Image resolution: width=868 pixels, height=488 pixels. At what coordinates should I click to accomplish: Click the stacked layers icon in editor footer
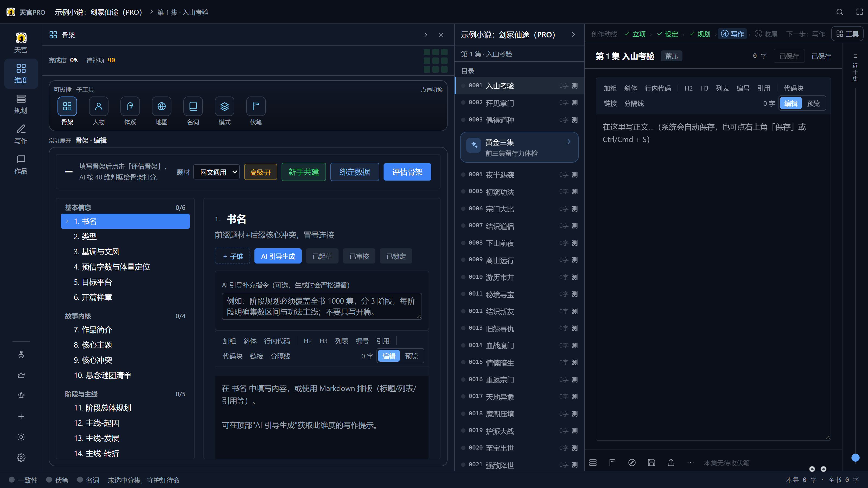pos(593,463)
